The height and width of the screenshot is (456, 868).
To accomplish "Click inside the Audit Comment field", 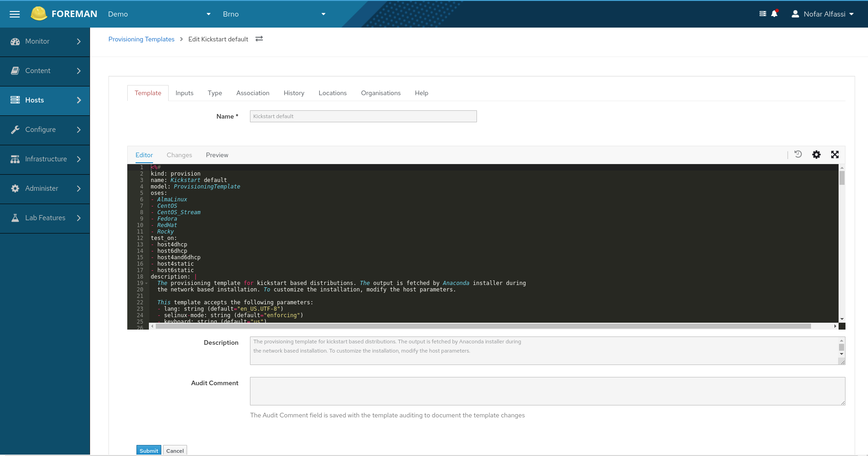I will pyautogui.click(x=547, y=391).
